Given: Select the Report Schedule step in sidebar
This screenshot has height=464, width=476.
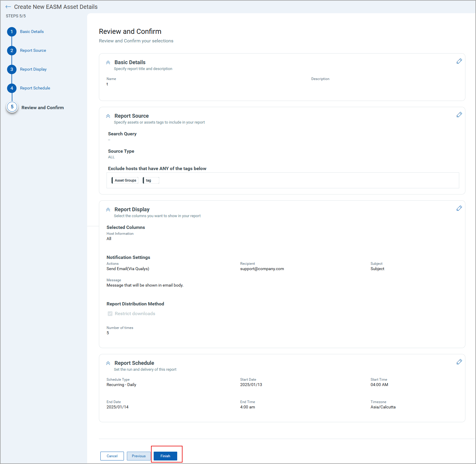Looking at the screenshot, I should point(35,88).
